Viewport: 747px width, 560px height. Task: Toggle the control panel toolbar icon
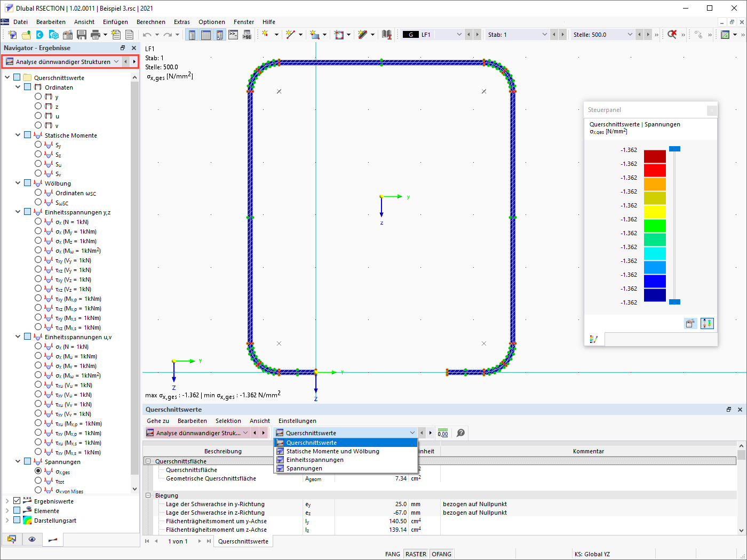click(x=220, y=35)
